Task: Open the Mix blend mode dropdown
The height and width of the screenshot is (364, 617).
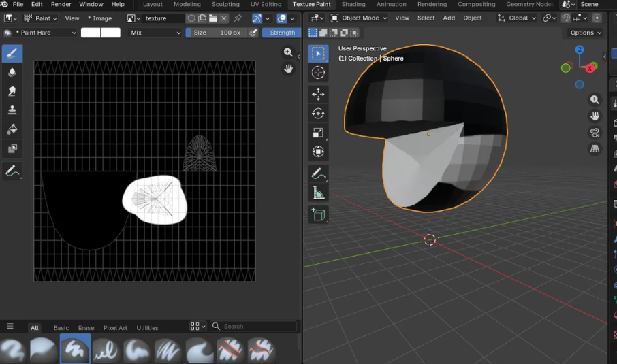Action: [155, 33]
